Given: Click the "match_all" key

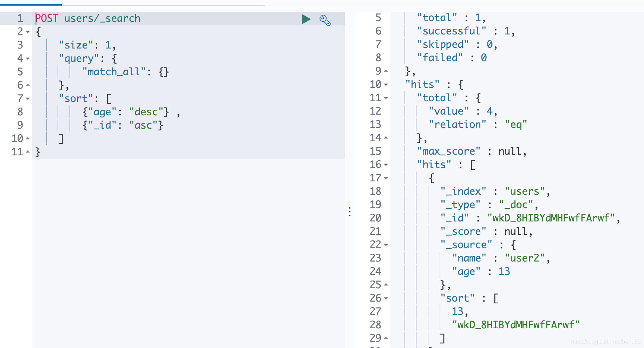Looking at the screenshot, I should (x=114, y=72).
